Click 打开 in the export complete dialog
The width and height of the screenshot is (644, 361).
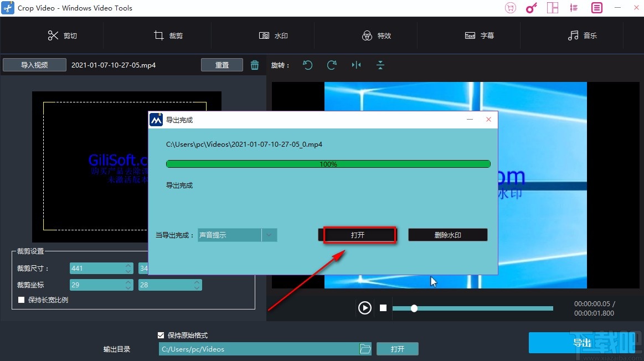click(359, 234)
